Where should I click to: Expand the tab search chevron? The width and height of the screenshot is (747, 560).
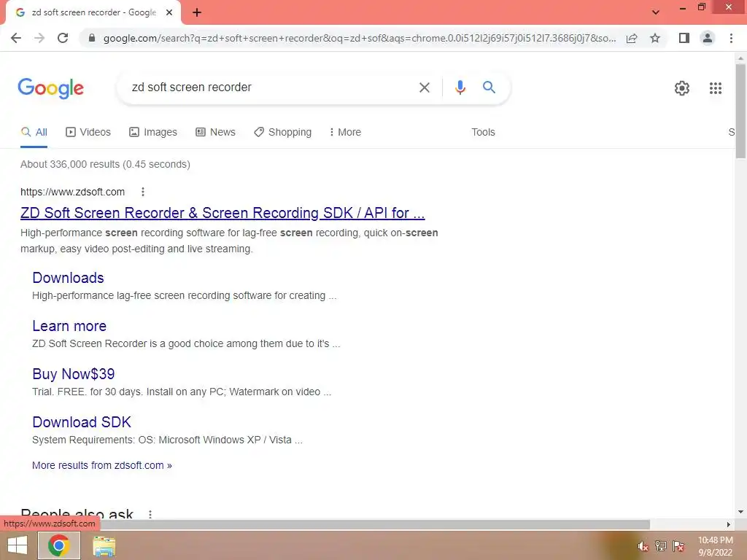pos(656,12)
